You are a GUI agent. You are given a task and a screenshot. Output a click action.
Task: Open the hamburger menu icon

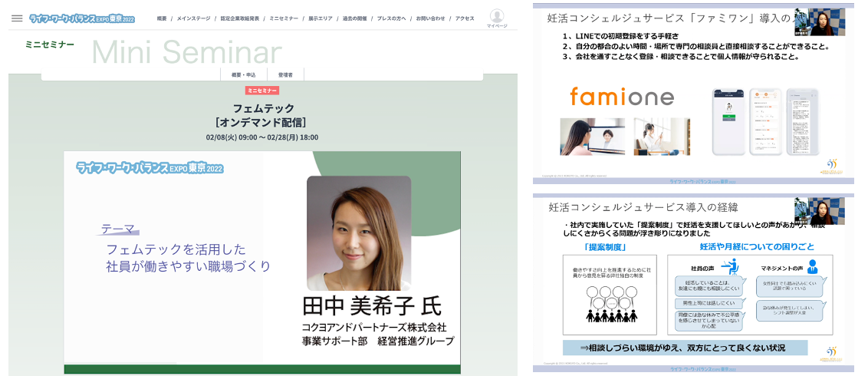coord(17,18)
